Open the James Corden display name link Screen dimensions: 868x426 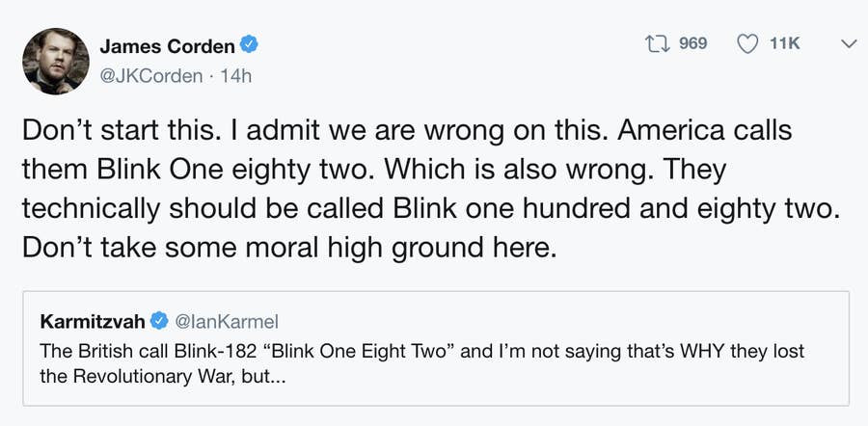[x=167, y=44]
